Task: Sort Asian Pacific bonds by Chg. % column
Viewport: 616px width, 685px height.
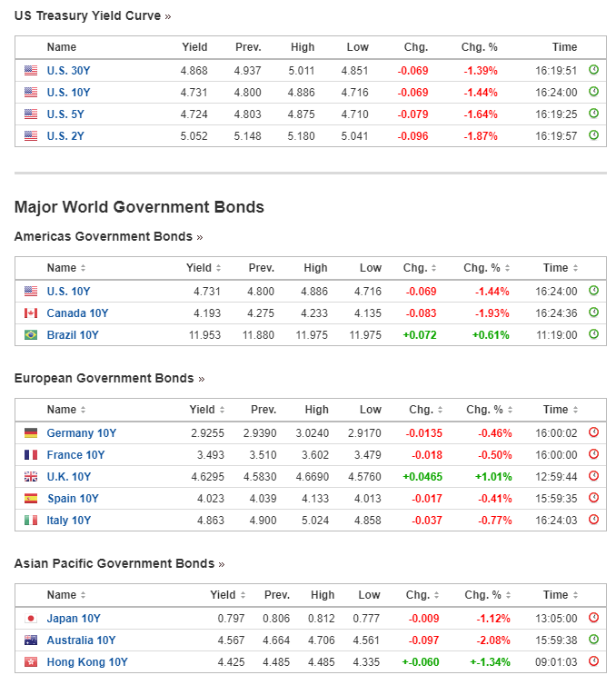Action: pos(488,595)
